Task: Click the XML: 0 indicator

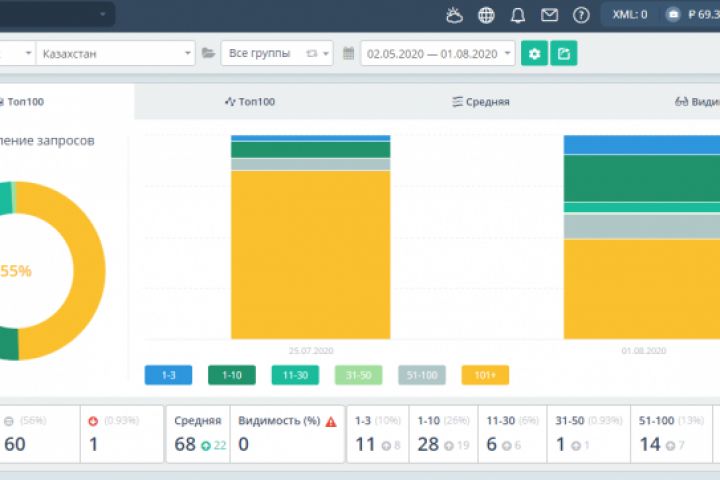Action: [x=630, y=15]
